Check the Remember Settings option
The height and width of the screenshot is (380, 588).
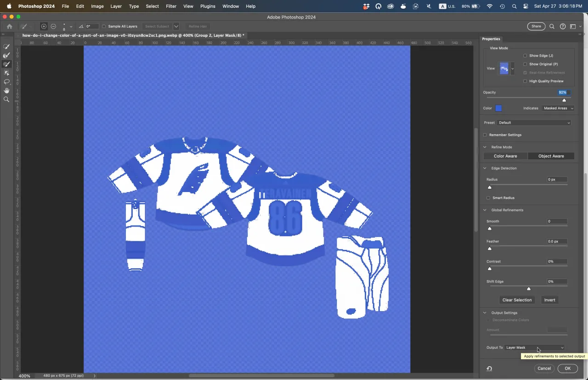click(x=485, y=135)
